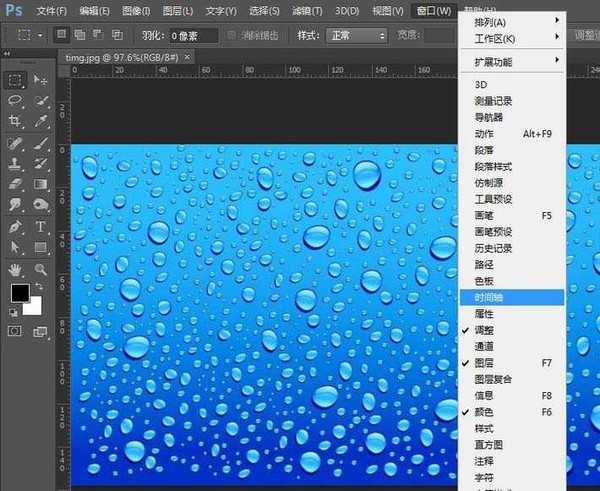
Task: Click 时间轴 in the Window menu
Action: click(490, 297)
